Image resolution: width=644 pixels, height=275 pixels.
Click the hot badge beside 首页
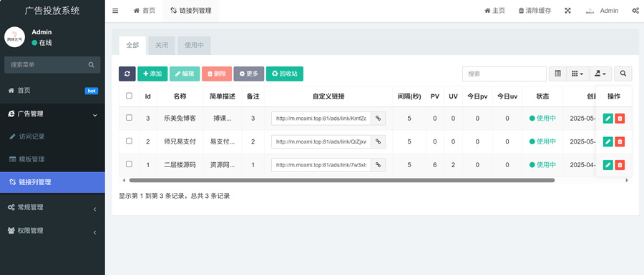point(92,91)
